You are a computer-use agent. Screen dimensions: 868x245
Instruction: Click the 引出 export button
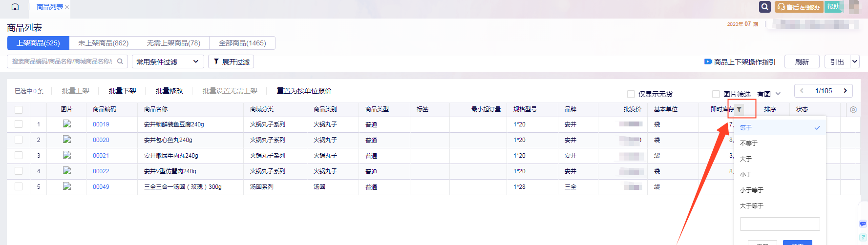click(x=837, y=61)
